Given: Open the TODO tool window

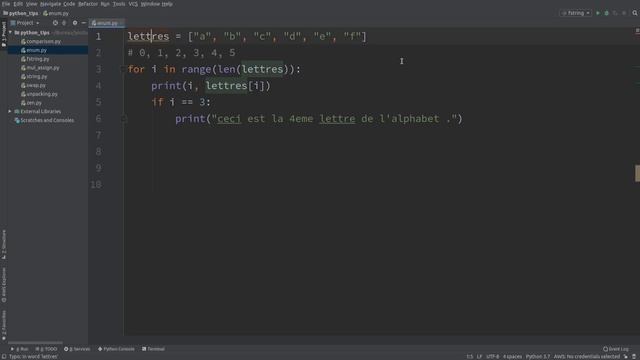Looking at the screenshot, I should [47, 349].
